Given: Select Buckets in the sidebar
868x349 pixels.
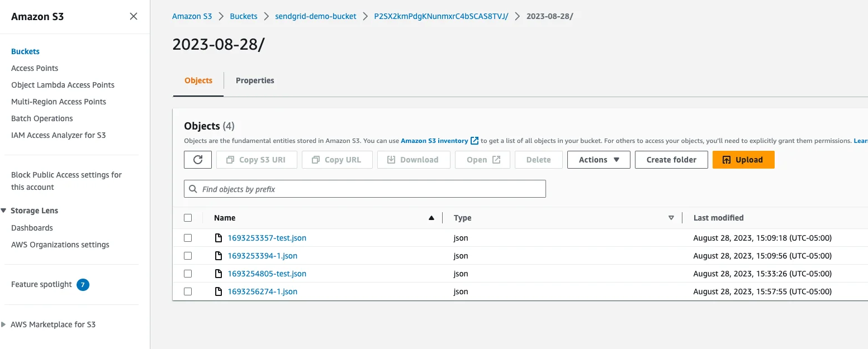Looking at the screenshot, I should (x=25, y=51).
